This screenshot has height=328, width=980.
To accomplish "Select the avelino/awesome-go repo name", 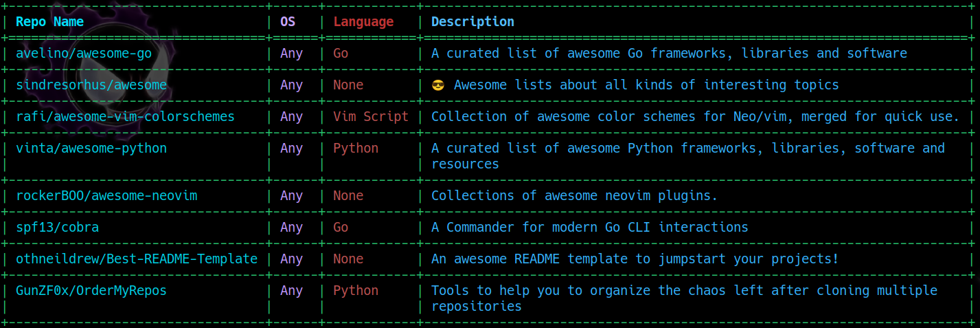I will tap(84, 53).
